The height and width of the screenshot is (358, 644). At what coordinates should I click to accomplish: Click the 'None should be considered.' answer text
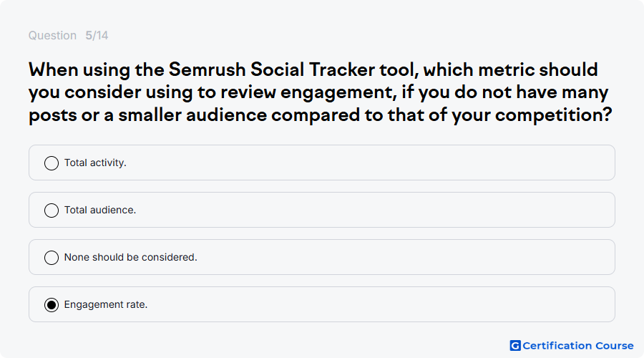point(131,257)
